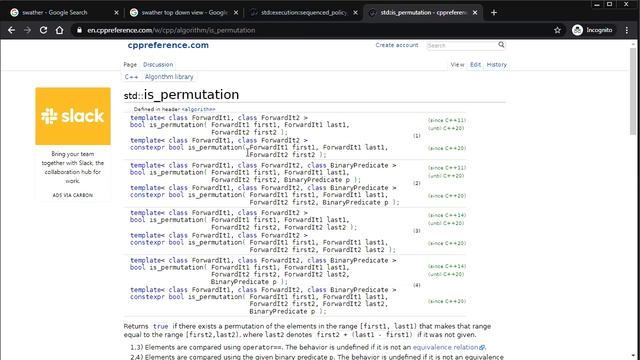Close the swather - Google Search tab

tap(116, 13)
